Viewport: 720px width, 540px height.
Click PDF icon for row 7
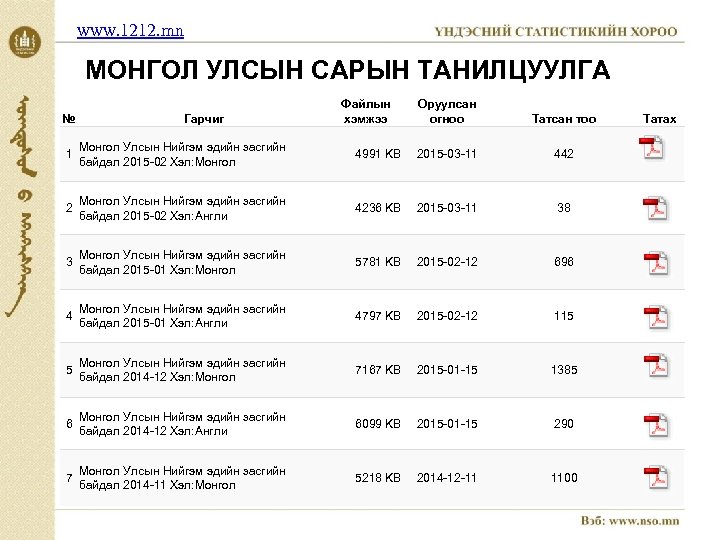655,479
